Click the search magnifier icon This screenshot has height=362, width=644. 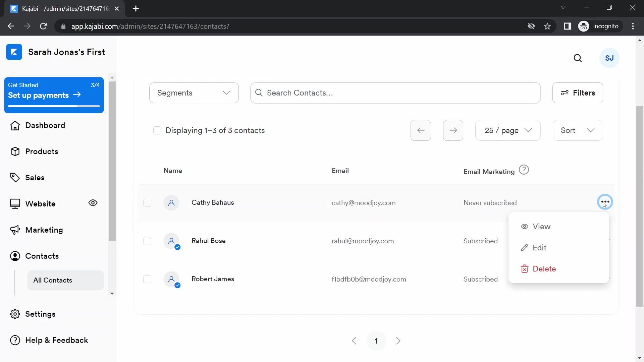click(578, 57)
